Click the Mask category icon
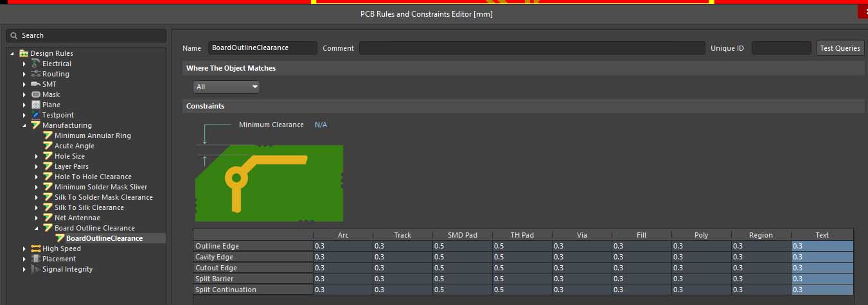The height and width of the screenshot is (305, 868). point(36,94)
